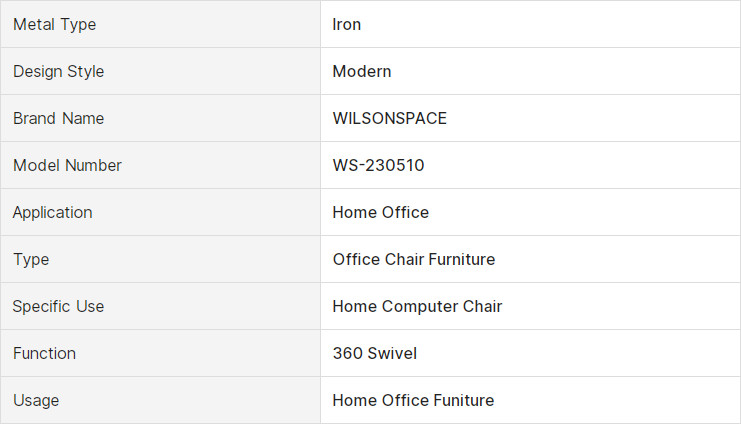
Task: Select the Modern value cell
Action: click(x=530, y=71)
